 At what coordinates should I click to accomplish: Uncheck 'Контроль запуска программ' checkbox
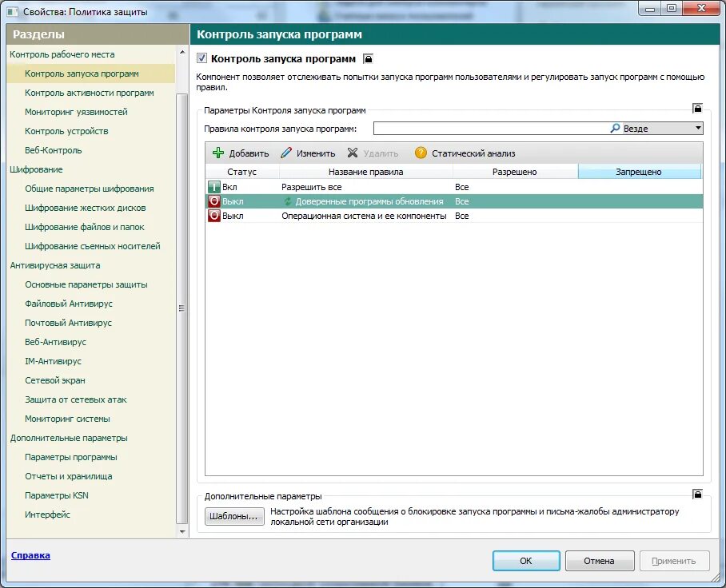[x=201, y=58]
